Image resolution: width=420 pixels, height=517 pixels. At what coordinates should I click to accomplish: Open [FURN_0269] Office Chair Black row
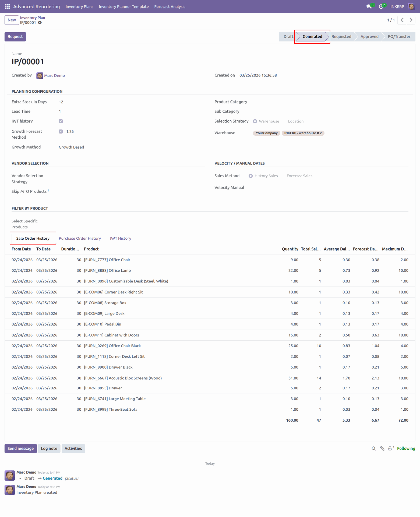210,346
